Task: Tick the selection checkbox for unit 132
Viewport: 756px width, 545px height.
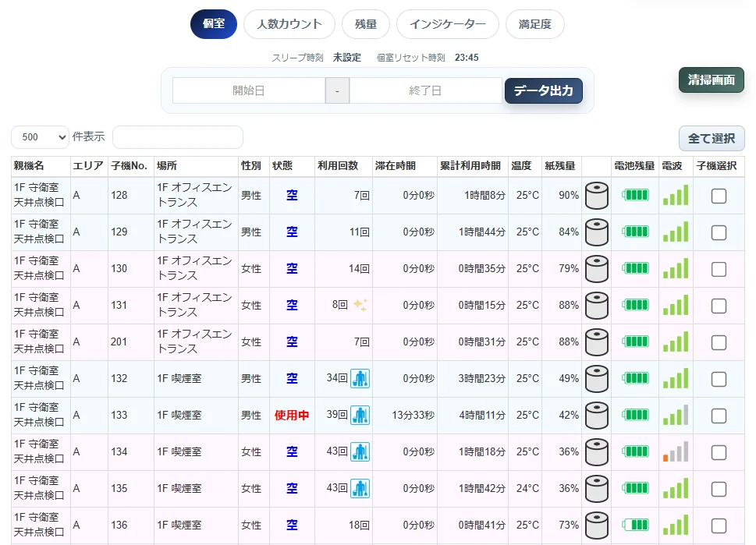Action: [x=719, y=379]
